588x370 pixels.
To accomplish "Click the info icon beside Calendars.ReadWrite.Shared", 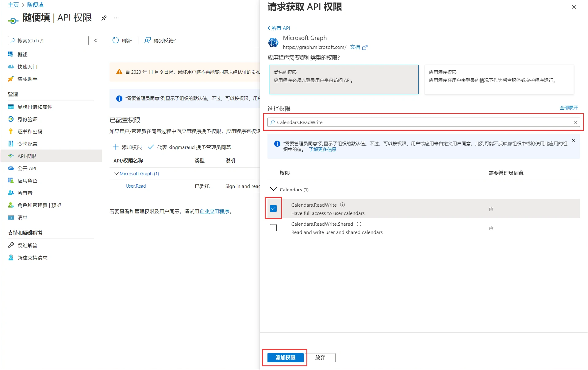I will coord(359,224).
